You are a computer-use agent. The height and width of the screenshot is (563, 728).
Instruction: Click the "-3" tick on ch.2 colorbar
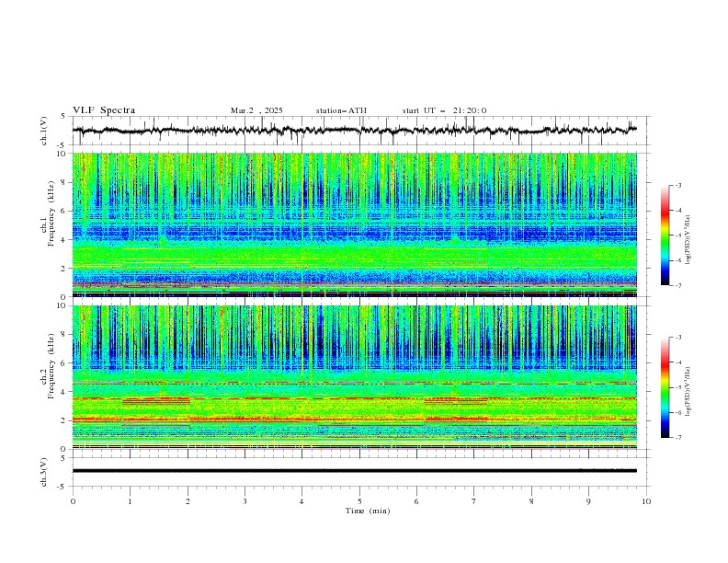tap(678, 338)
